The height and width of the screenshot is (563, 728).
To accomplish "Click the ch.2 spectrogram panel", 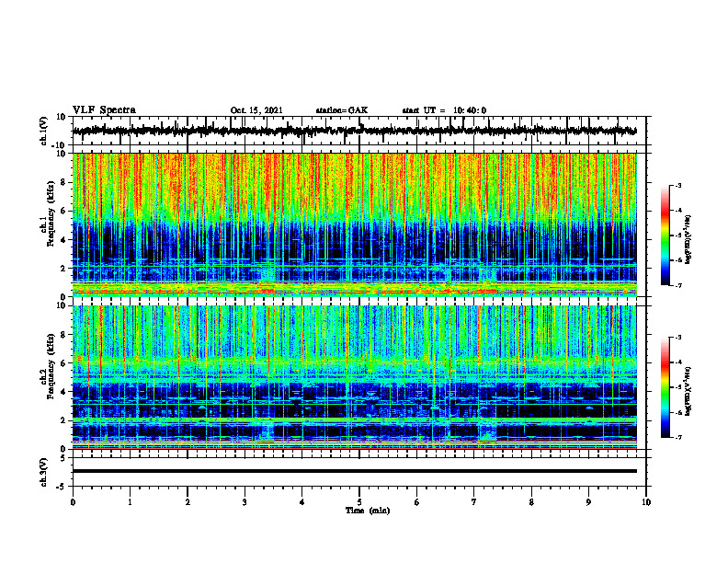I will click(354, 377).
